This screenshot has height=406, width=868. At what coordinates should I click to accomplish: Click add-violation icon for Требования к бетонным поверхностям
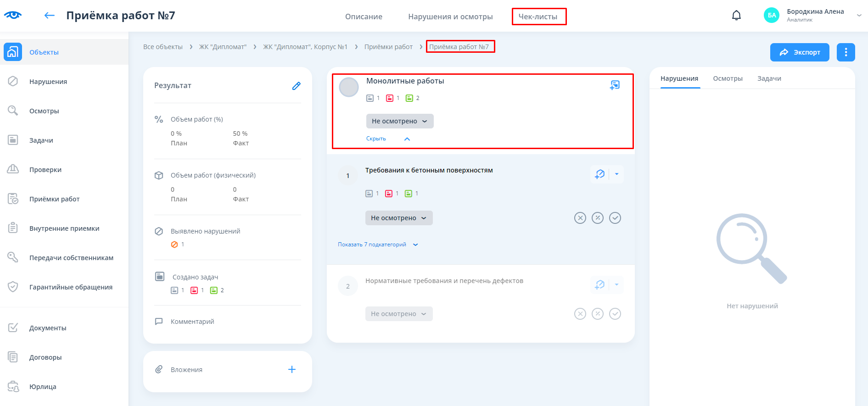[x=599, y=174]
